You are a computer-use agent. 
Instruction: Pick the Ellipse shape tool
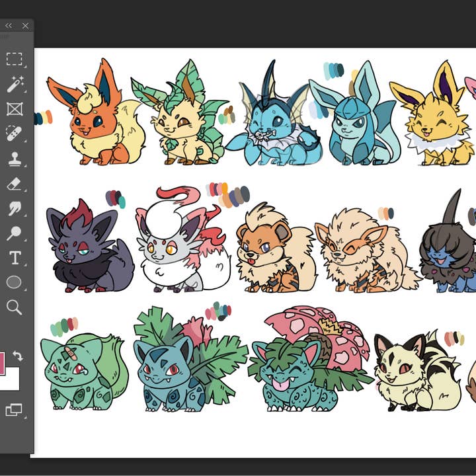click(14, 283)
